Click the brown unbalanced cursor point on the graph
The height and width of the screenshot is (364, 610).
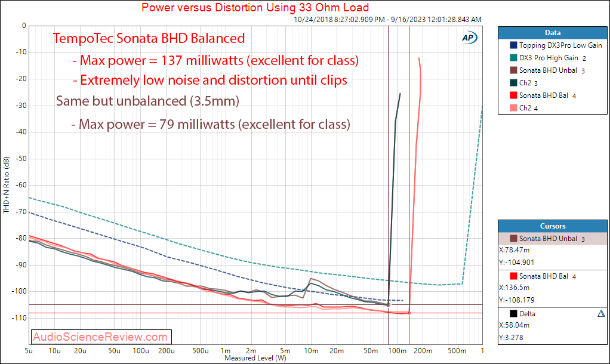pyautogui.click(x=388, y=305)
